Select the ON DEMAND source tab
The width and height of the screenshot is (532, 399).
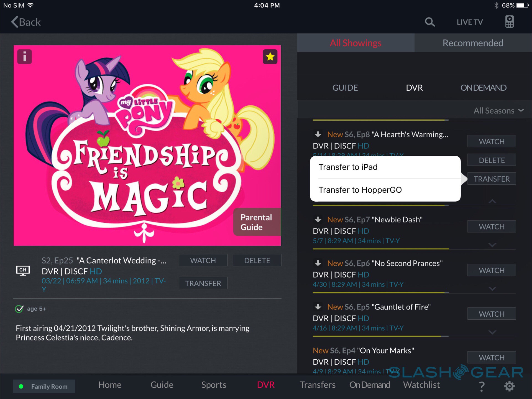483,88
